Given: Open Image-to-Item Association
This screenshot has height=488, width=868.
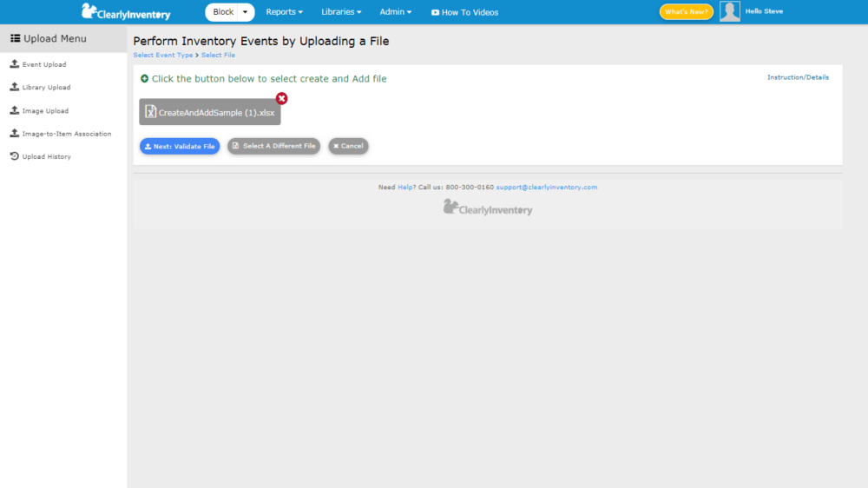Looking at the screenshot, I should (61, 134).
